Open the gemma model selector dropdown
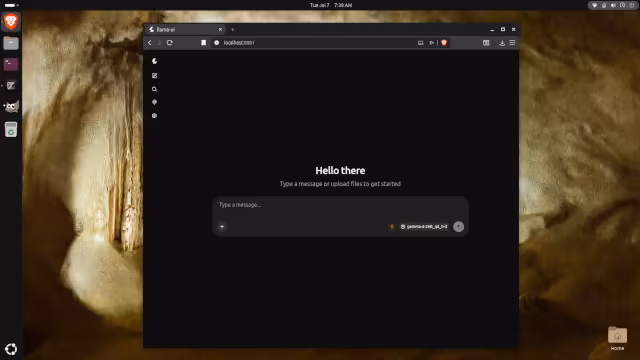Screen dimensions: 640x360 [424, 227]
